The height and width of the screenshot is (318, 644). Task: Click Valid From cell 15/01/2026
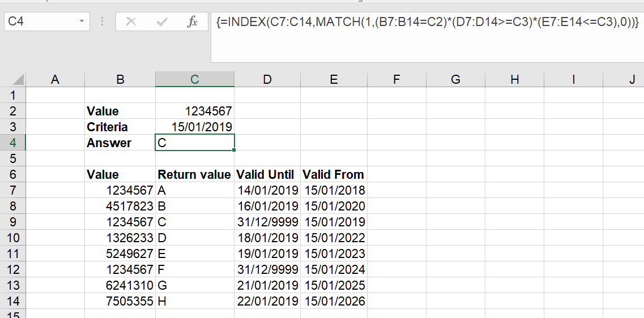(334, 301)
